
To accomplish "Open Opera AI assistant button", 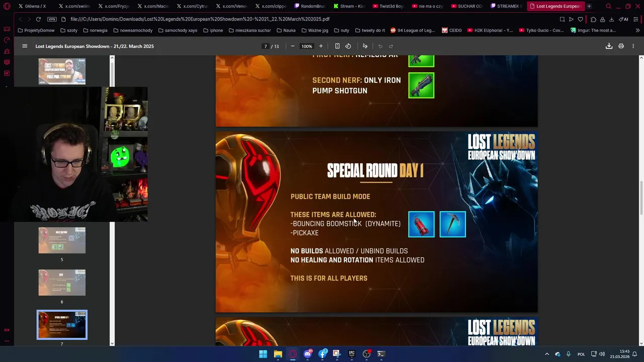I will (x=623, y=19).
